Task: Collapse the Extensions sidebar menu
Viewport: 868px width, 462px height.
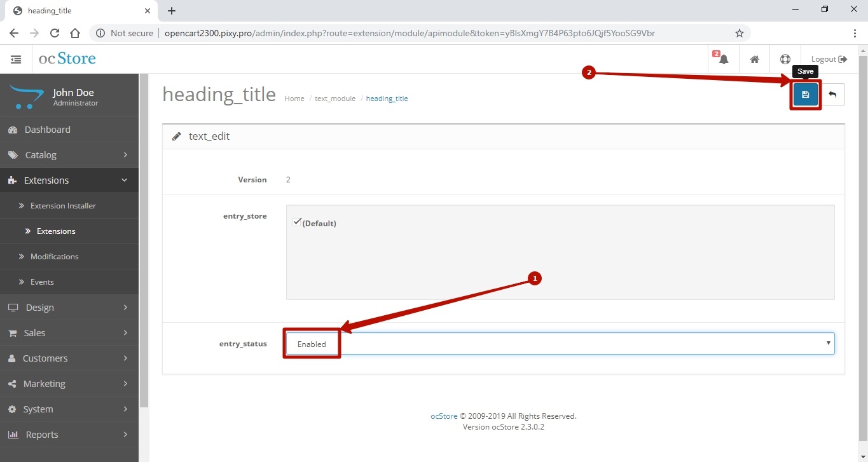Action: click(x=69, y=180)
